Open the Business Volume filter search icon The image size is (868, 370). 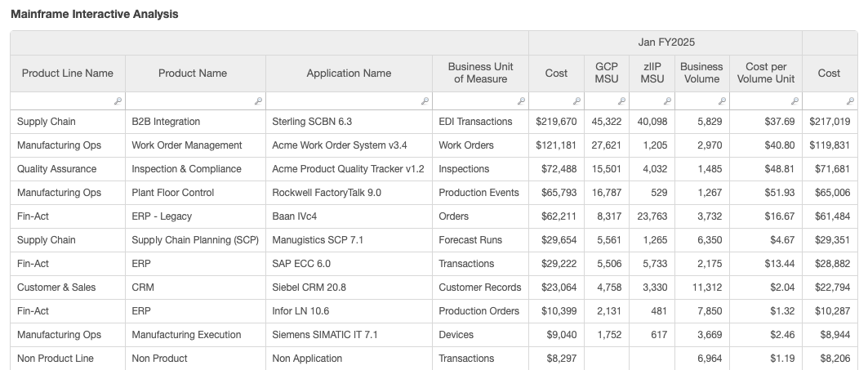tap(722, 101)
